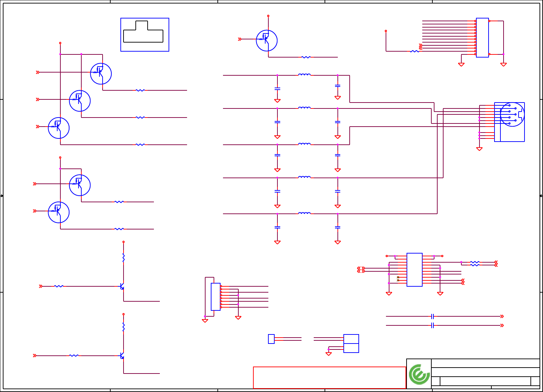Click the input port arrow of the top-center transistor
Viewport: 543px width, 392px height.
[x=240, y=39]
